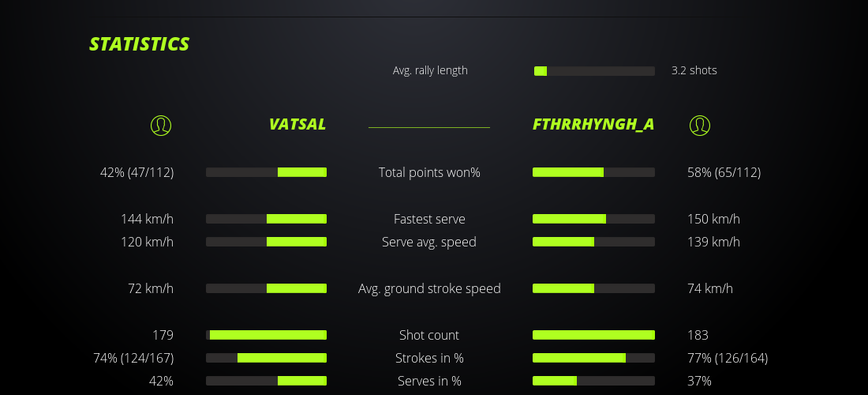Click FTHRRHYNGH_A's player profile icon
Screen dimensions: 868x395
point(700,125)
